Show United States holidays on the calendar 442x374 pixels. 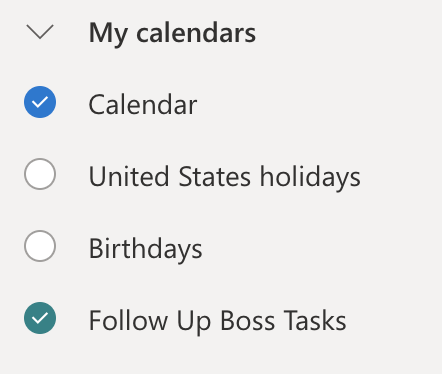(40, 174)
